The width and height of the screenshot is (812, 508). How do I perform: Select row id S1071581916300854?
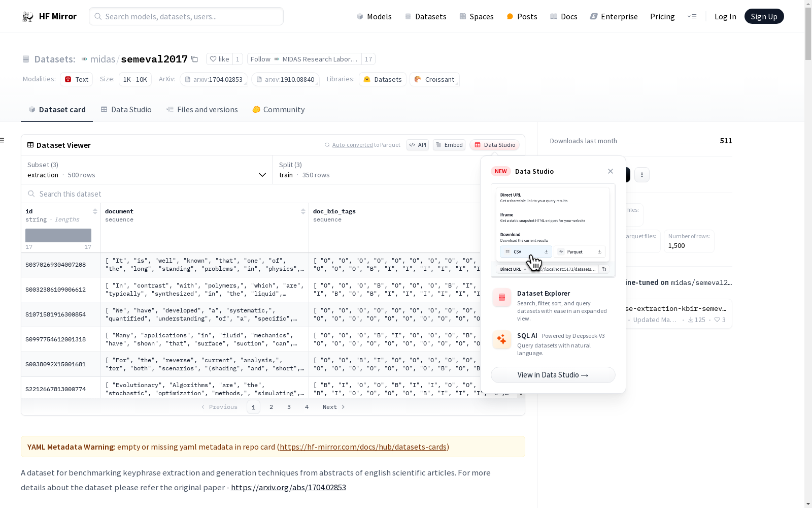[x=56, y=314]
